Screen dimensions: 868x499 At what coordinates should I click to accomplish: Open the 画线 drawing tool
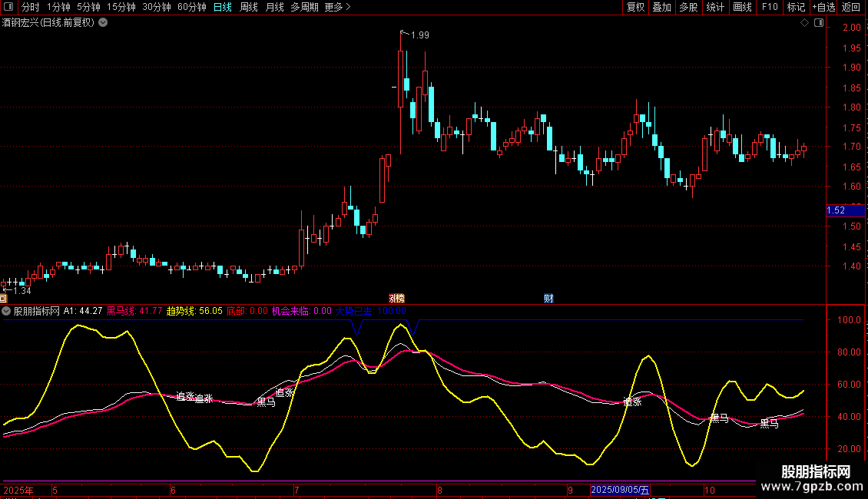pyautogui.click(x=742, y=8)
